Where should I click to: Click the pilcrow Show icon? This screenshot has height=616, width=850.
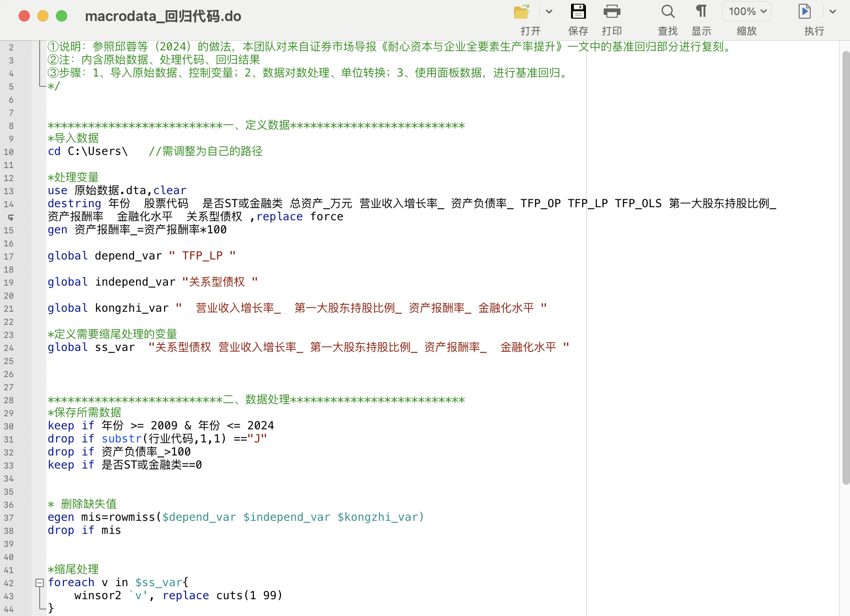(x=701, y=12)
